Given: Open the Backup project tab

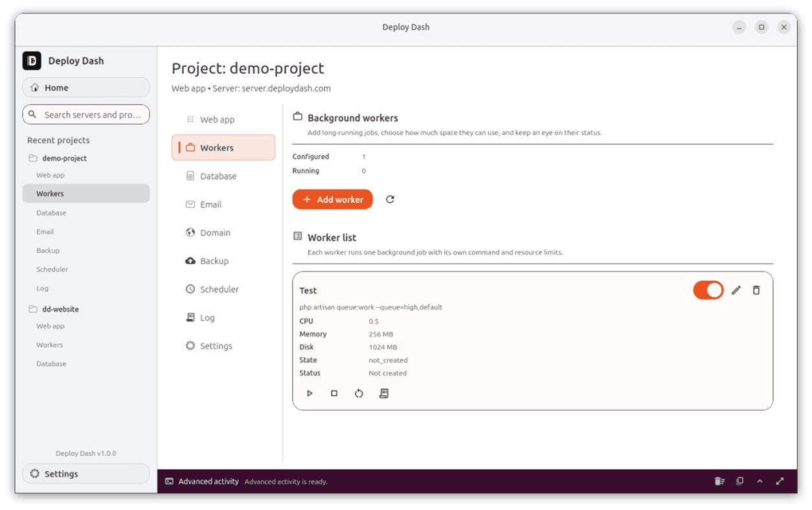Looking at the screenshot, I should click(x=223, y=261).
